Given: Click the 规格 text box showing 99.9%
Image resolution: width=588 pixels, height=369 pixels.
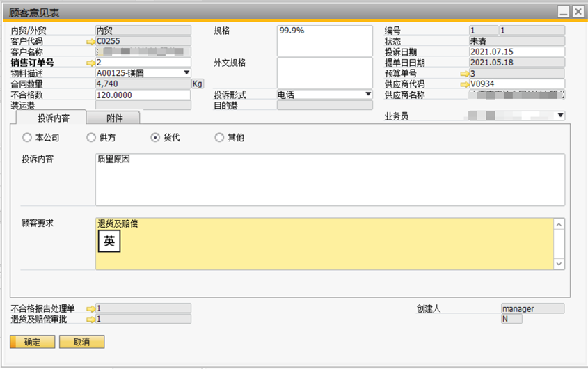Looking at the screenshot, I should tap(325, 41).
